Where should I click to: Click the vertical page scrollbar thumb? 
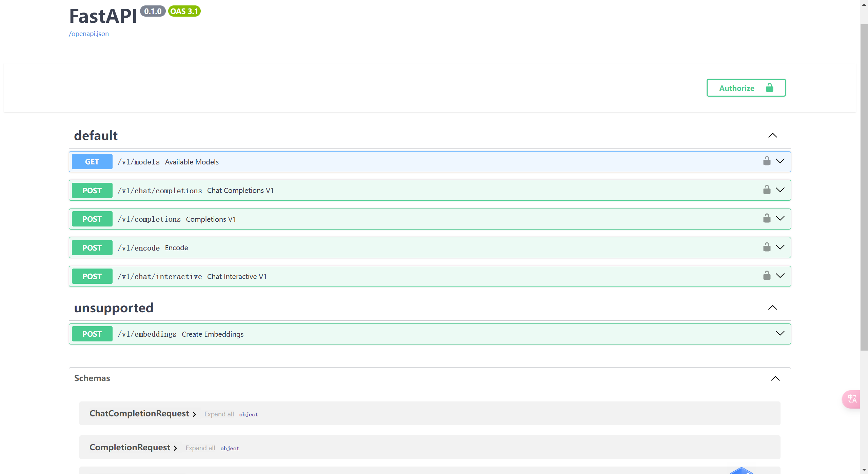coord(864,186)
